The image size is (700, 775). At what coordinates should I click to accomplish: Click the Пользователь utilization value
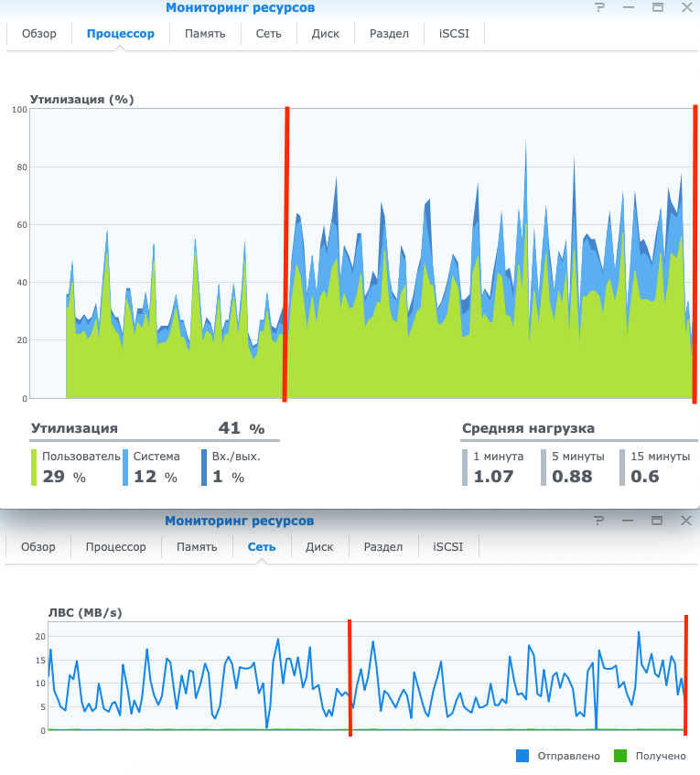click(x=54, y=477)
